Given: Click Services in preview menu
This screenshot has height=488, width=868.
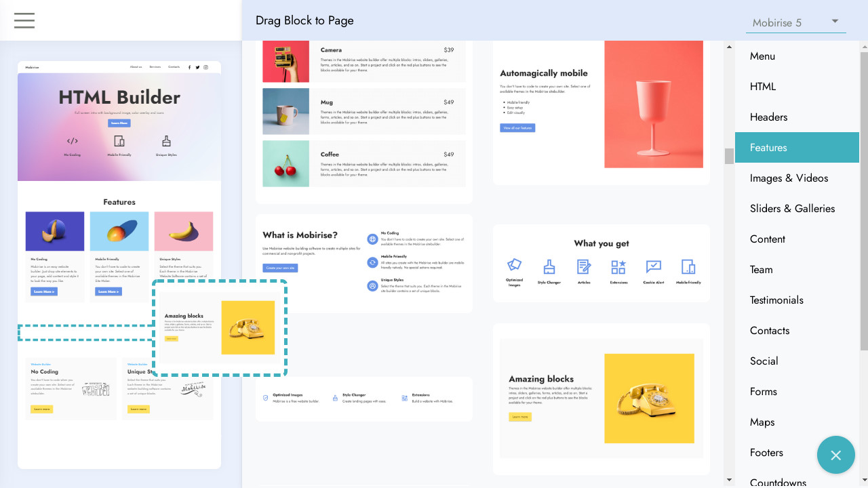Looking at the screenshot, I should (155, 67).
